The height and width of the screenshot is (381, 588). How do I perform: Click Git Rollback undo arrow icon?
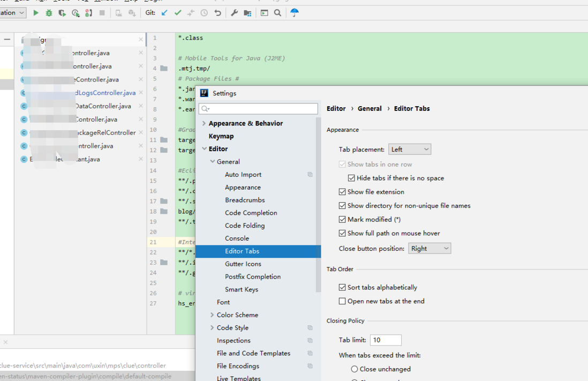217,13
